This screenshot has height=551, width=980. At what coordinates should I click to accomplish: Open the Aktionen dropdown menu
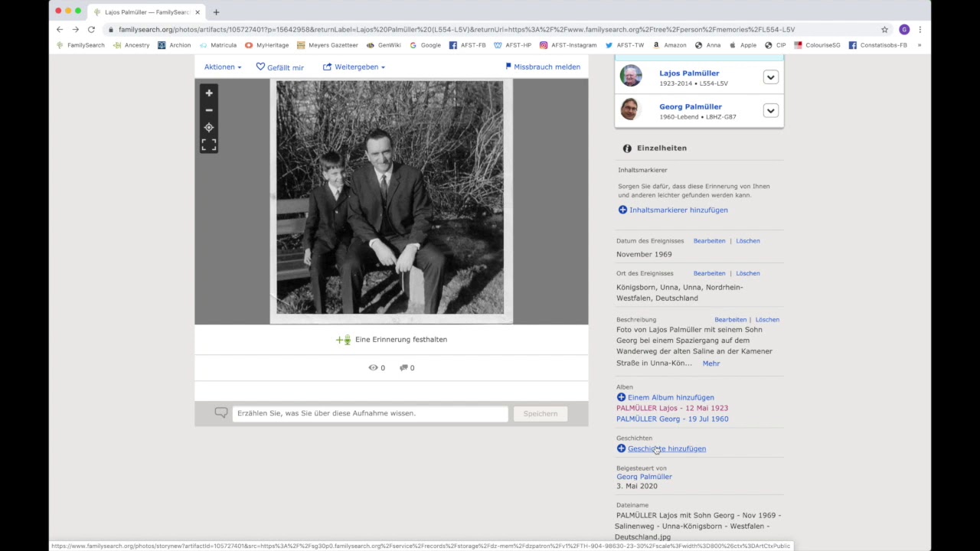click(223, 67)
